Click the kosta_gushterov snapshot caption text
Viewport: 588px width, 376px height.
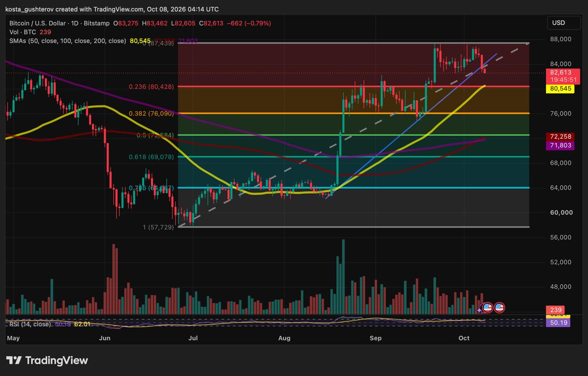pyautogui.click(x=112, y=9)
